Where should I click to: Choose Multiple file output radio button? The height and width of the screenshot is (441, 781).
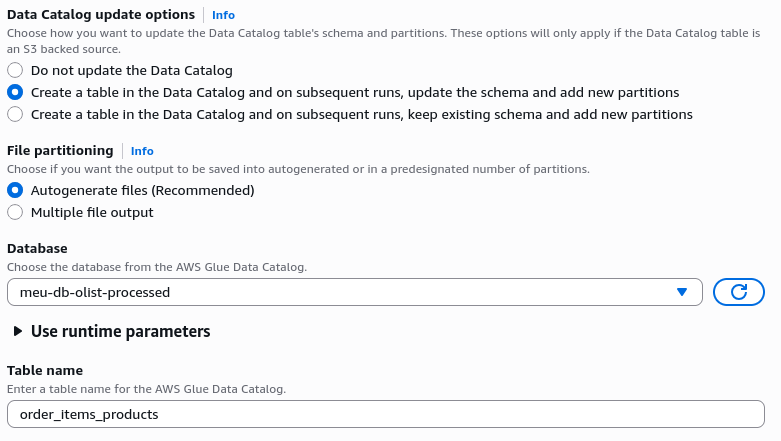[x=15, y=212]
